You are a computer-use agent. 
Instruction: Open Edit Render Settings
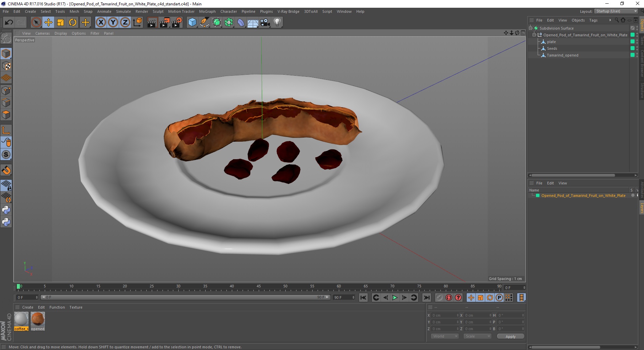click(x=177, y=23)
